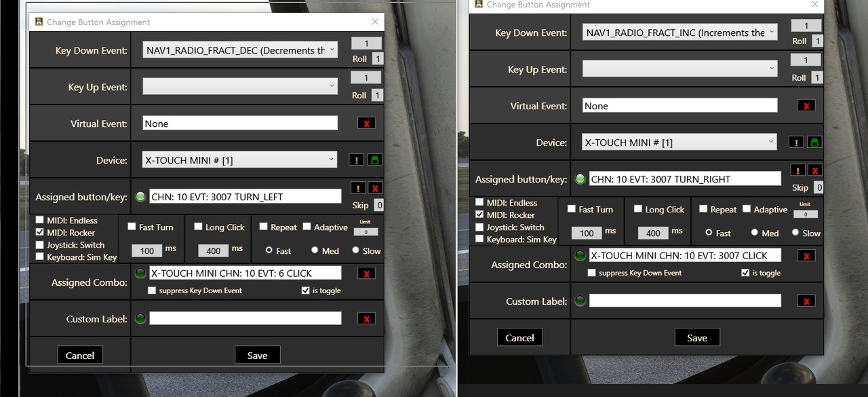
Task: Click dark LED by Assigned Combo in right dialog
Action: (x=580, y=256)
